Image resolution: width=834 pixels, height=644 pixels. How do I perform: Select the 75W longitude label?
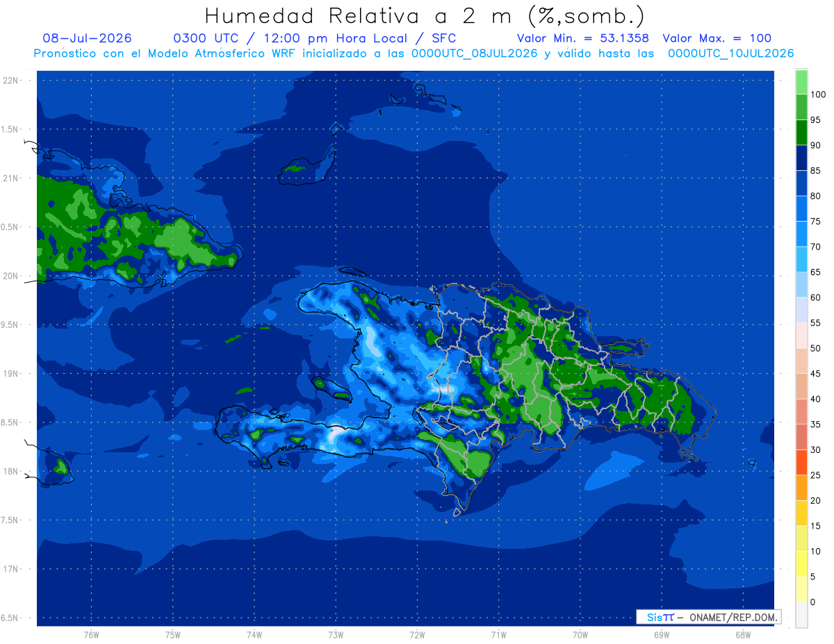point(173,634)
